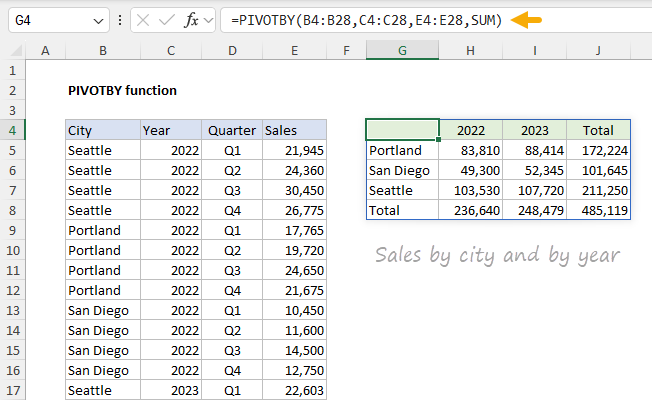Click pivot value 103,530
The height and width of the screenshot is (400, 652).
(x=471, y=190)
